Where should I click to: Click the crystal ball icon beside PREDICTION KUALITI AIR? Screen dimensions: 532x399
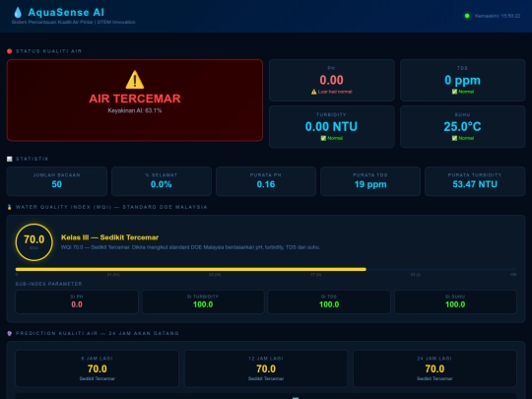pos(10,333)
